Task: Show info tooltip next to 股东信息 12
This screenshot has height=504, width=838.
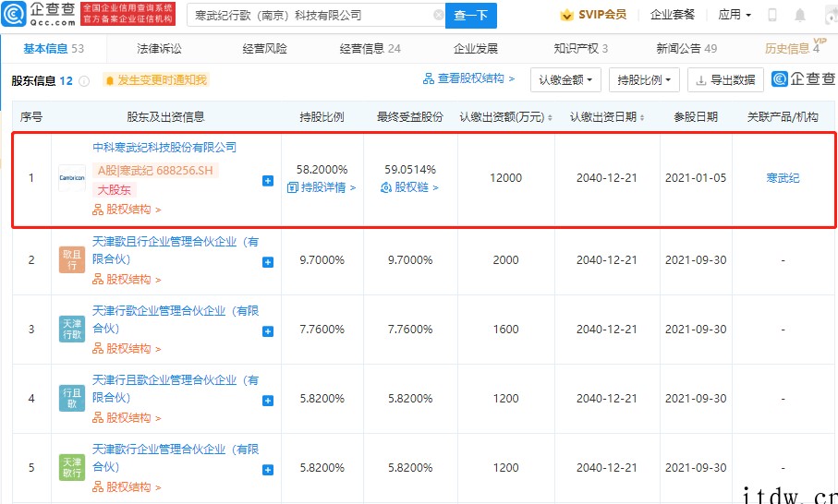Action: [84, 81]
